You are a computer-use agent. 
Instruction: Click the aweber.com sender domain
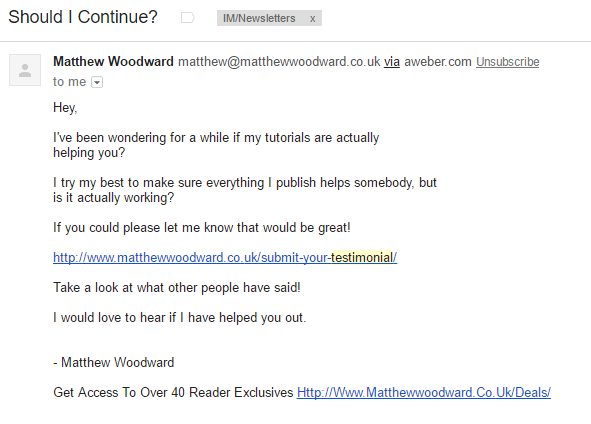[438, 61]
